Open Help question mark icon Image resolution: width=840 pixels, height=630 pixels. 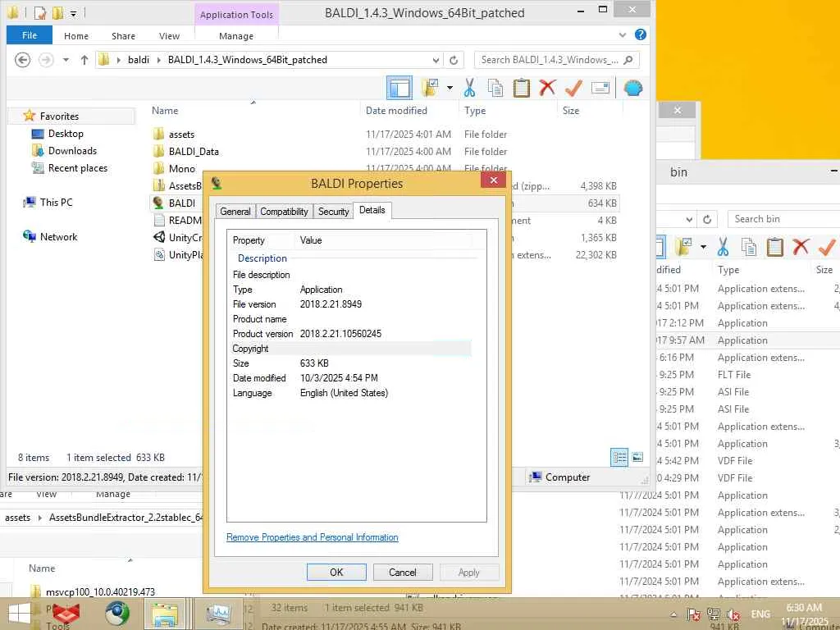click(640, 34)
